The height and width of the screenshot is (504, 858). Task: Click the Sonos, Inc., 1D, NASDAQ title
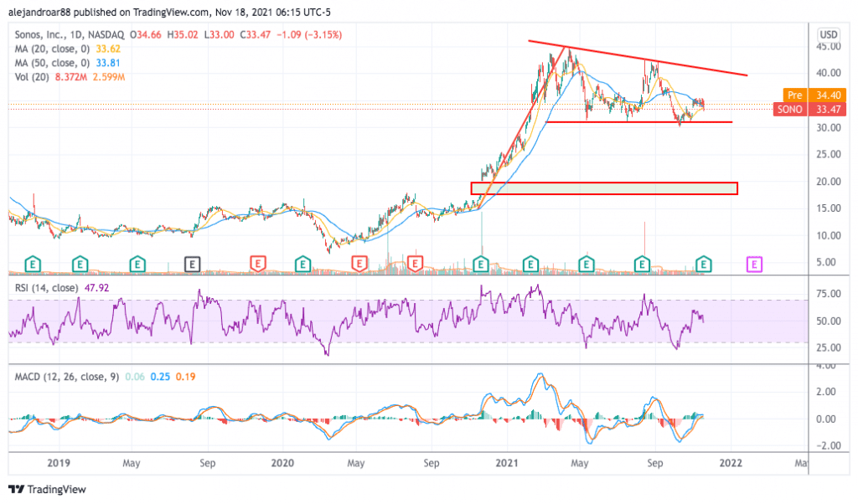tap(70, 35)
